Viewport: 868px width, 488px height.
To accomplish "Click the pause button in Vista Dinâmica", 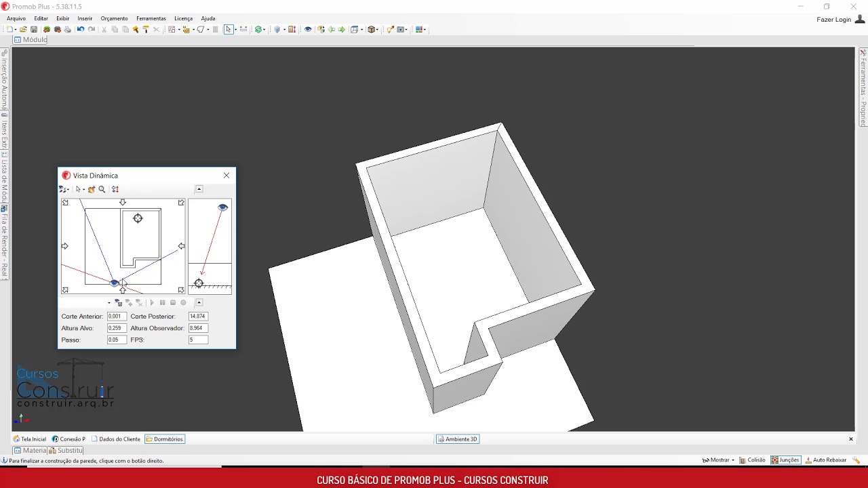I will [x=163, y=303].
